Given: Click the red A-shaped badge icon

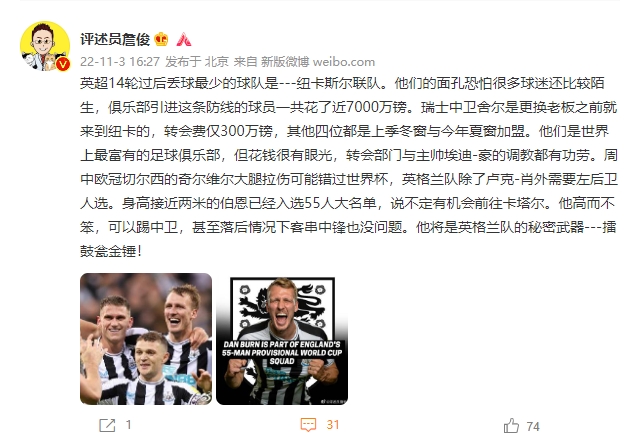Looking at the screenshot, I should coord(183,39).
